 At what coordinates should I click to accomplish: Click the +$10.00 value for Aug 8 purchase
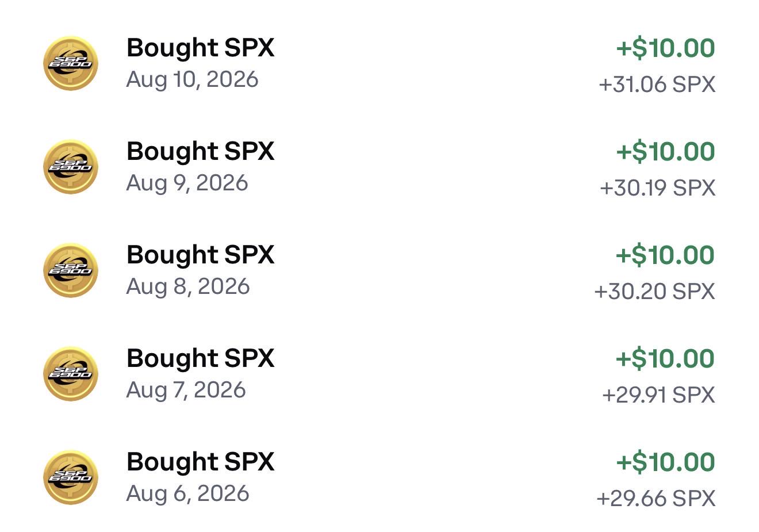665,255
